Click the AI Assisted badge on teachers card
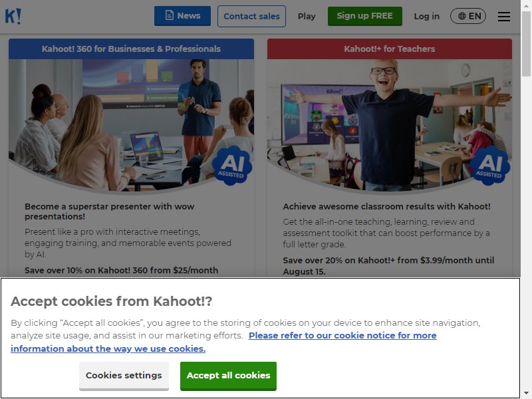532x399 pixels. (x=490, y=166)
